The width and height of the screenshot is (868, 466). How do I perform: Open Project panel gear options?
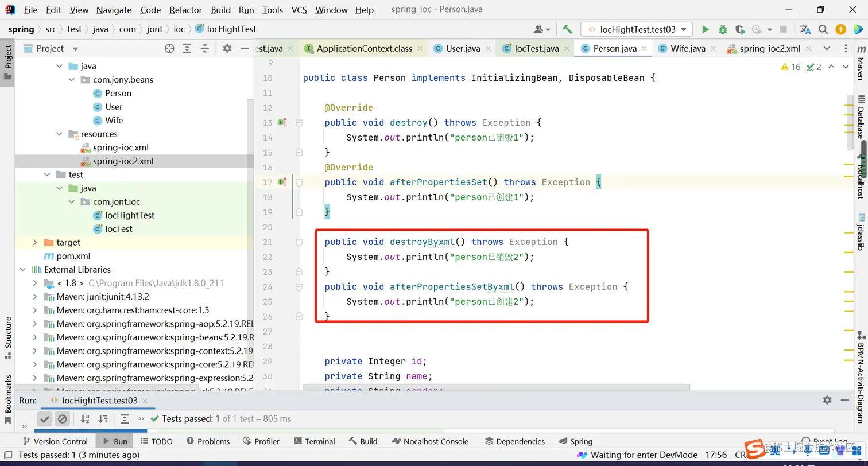click(227, 49)
